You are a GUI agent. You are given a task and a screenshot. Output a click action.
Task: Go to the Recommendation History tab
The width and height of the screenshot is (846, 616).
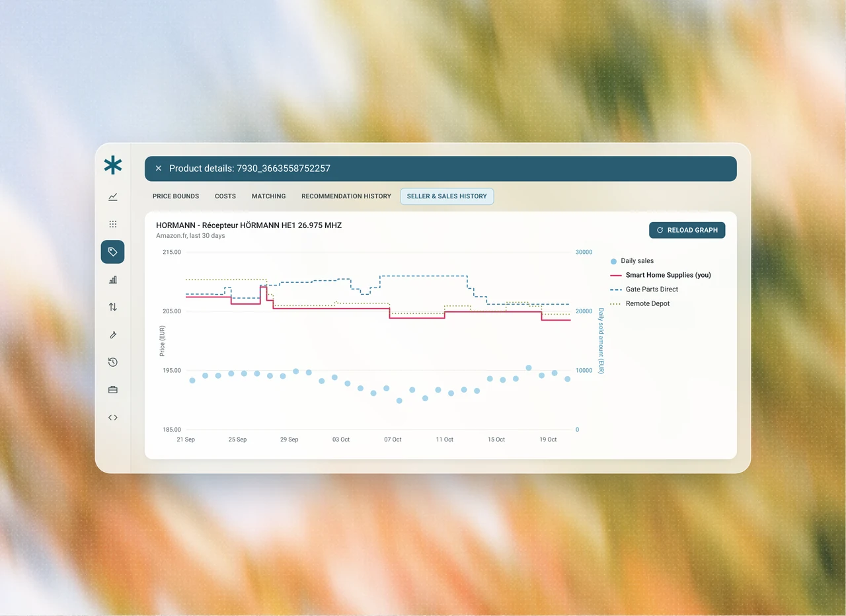(346, 196)
